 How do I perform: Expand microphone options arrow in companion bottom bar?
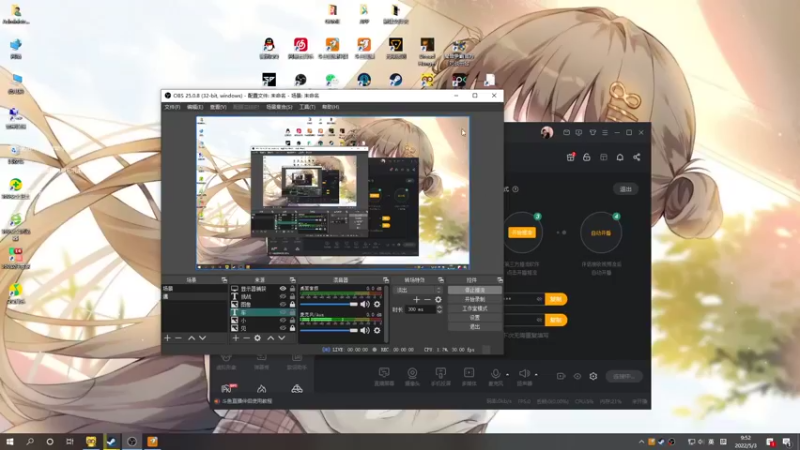(x=507, y=375)
